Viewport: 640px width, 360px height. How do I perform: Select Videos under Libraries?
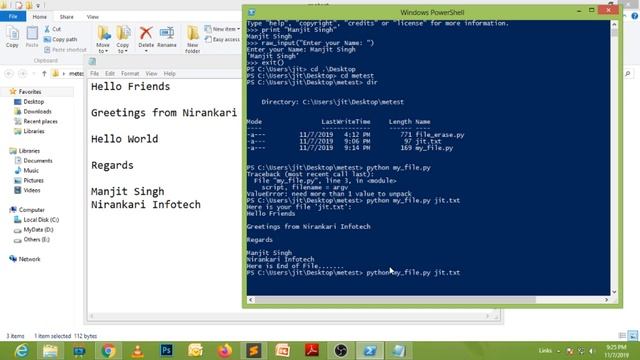point(31,190)
